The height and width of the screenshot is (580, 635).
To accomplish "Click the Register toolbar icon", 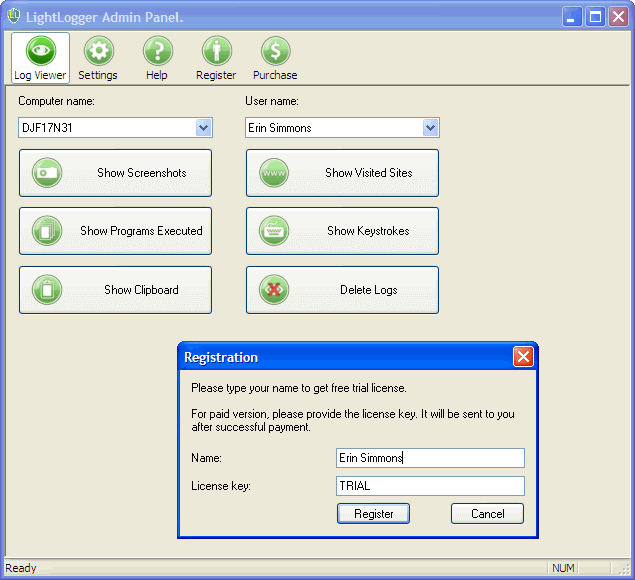I will coord(217,51).
